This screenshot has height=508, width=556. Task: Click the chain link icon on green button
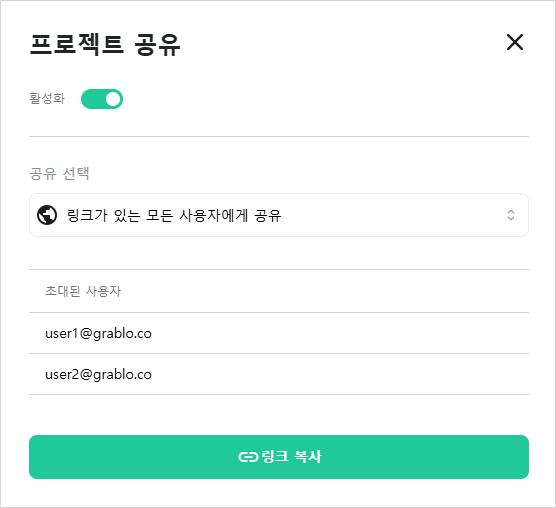point(248,457)
